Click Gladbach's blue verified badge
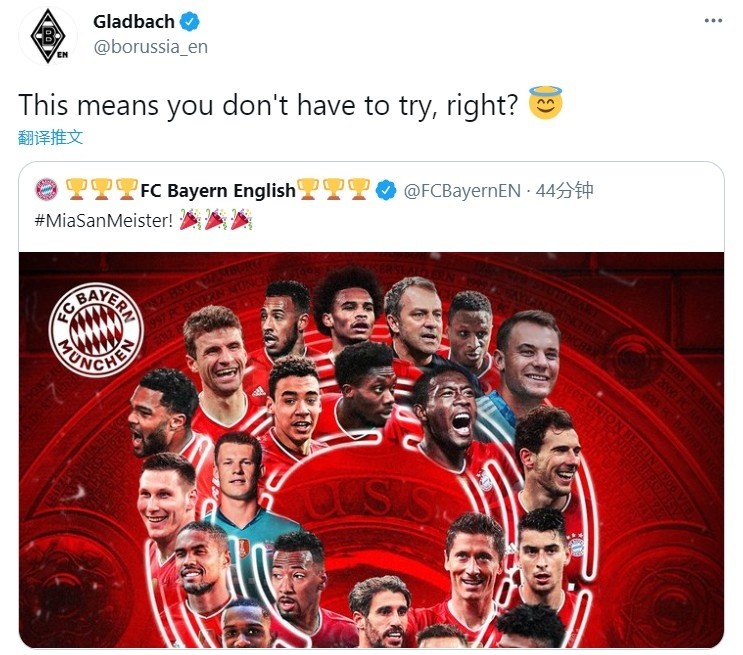Image resolution: width=743 pixels, height=655 pixels. point(190,22)
